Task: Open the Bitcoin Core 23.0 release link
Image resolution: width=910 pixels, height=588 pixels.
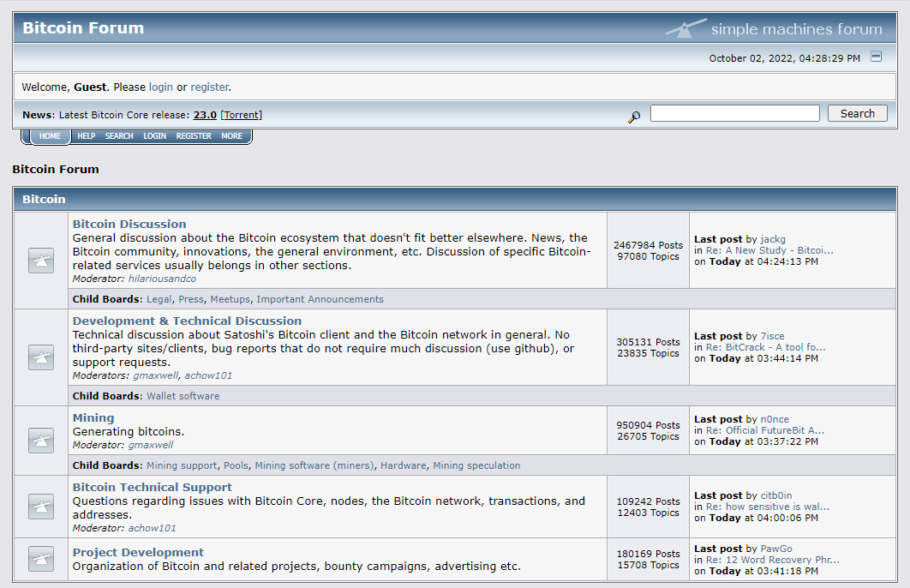Action: tap(205, 115)
